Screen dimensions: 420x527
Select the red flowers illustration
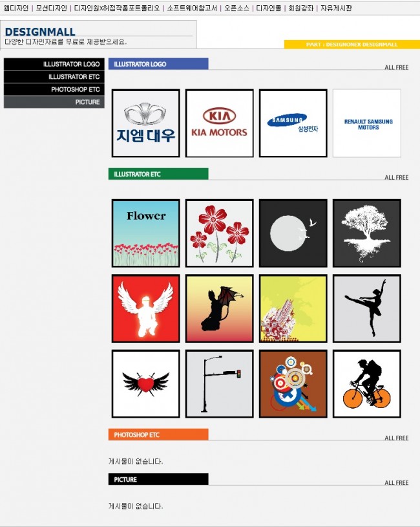(219, 233)
